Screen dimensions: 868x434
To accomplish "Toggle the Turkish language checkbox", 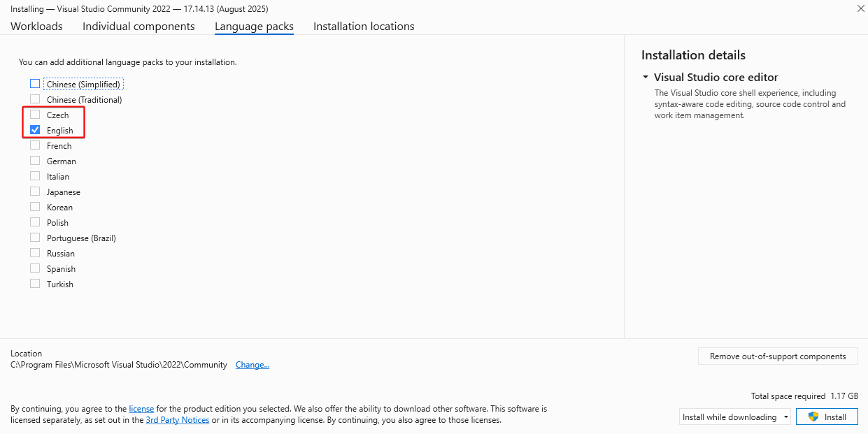I will (35, 284).
